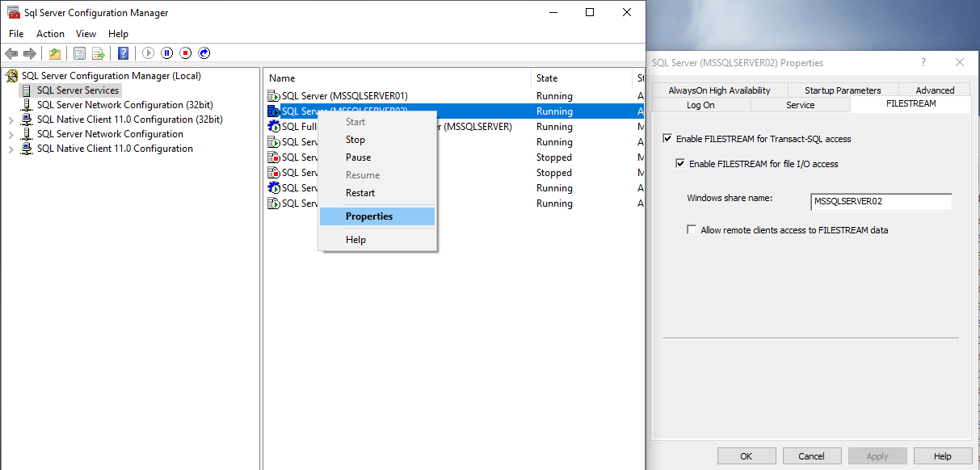Click the red Stop Service toolbar icon

pyautogui.click(x=186, y=53)
